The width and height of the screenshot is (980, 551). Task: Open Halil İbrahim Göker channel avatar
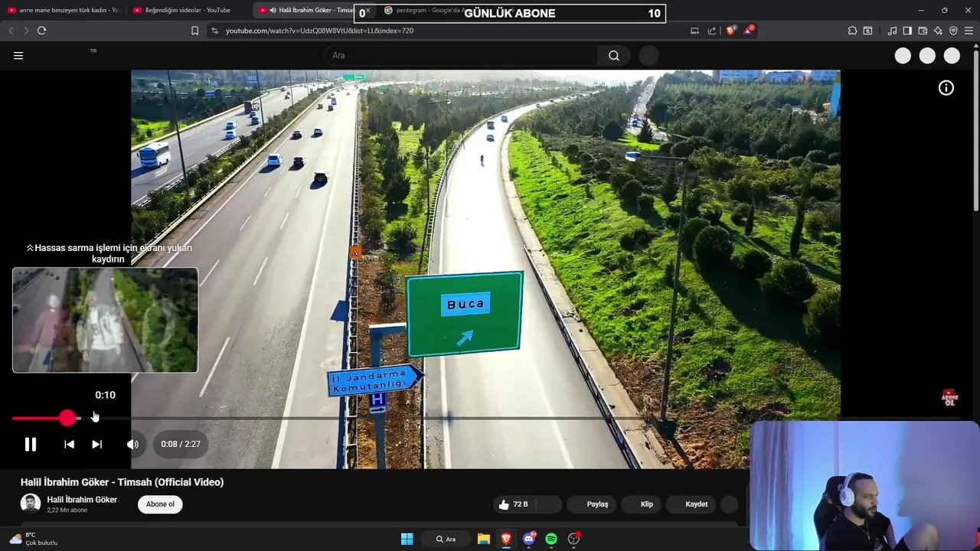tap(31, 504)
